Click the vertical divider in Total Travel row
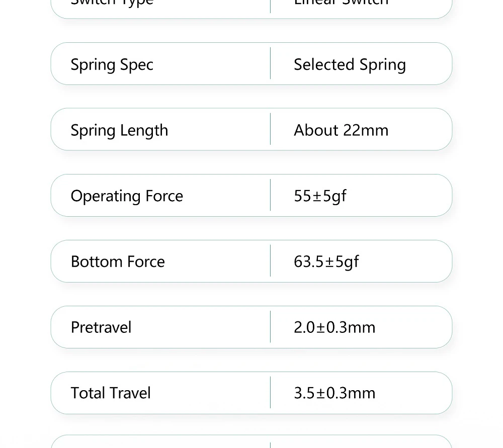Screen dimensions: 503x448 click(x=271, y=393)
